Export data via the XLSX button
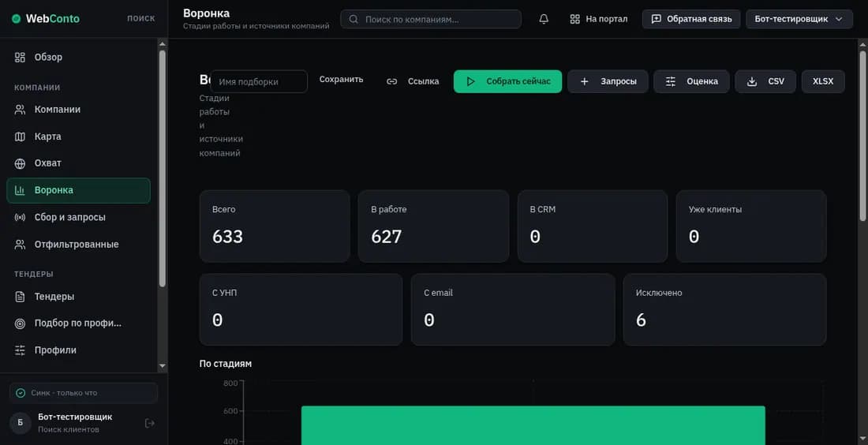This screenshot has height=445, width=868. point(823,81)
